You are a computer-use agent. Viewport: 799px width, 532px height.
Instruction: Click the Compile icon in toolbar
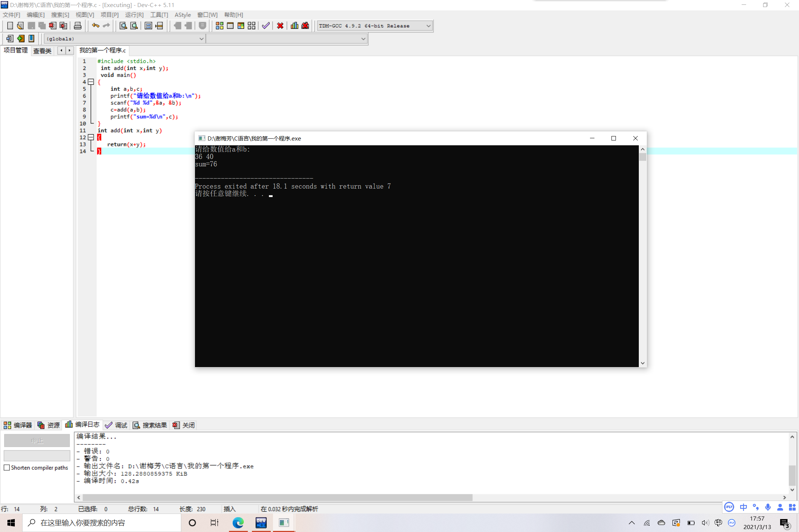(219, 26)
